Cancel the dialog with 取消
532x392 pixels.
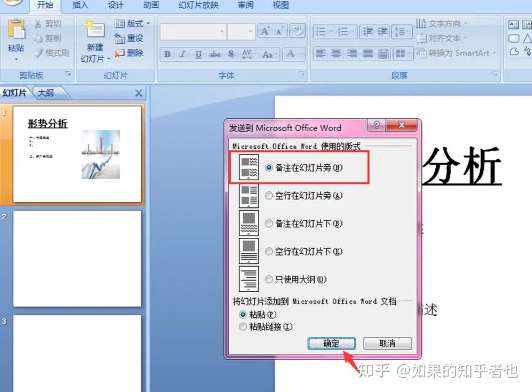388,343
